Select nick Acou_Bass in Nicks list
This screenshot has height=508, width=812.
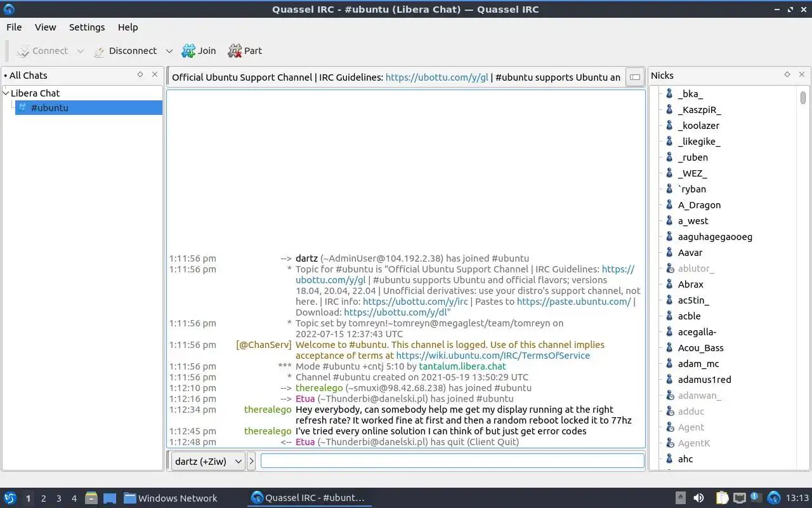[700, 348]
